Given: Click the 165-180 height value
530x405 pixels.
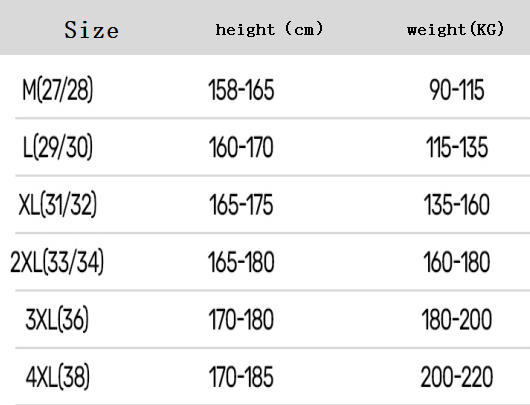Looking at the screenshot, I should point(241,262).
